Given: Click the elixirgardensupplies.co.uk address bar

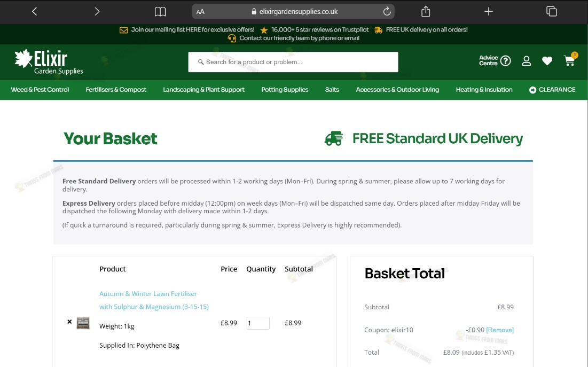Looking at the screenshot, I should click(x=293, y=12).
